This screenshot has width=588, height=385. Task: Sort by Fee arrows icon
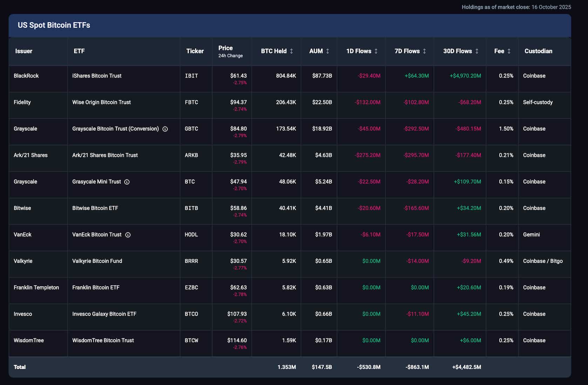pyautogui.click(x=509, y=51)
